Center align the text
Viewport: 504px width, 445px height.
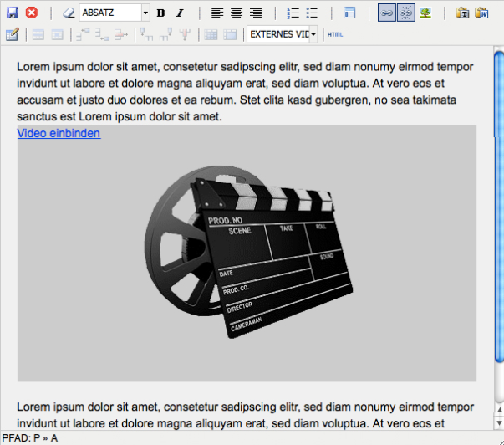pyautogui.click(x=237, y=13)
